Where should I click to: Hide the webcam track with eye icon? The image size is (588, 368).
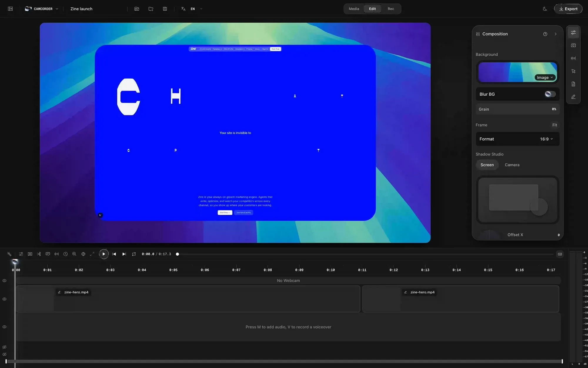pyautogui.click(x=4, y=281)
